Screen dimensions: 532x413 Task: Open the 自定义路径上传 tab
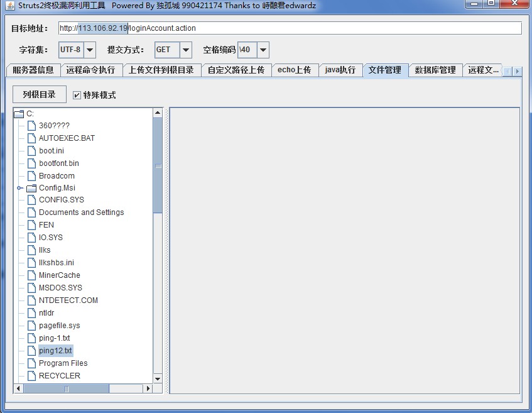(x=236, y=70)
